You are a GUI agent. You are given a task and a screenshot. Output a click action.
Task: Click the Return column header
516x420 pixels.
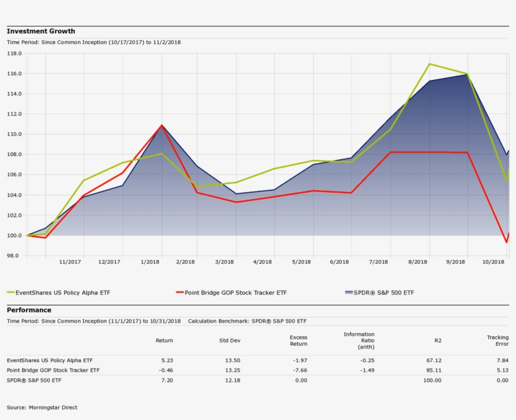pos(164,340)
